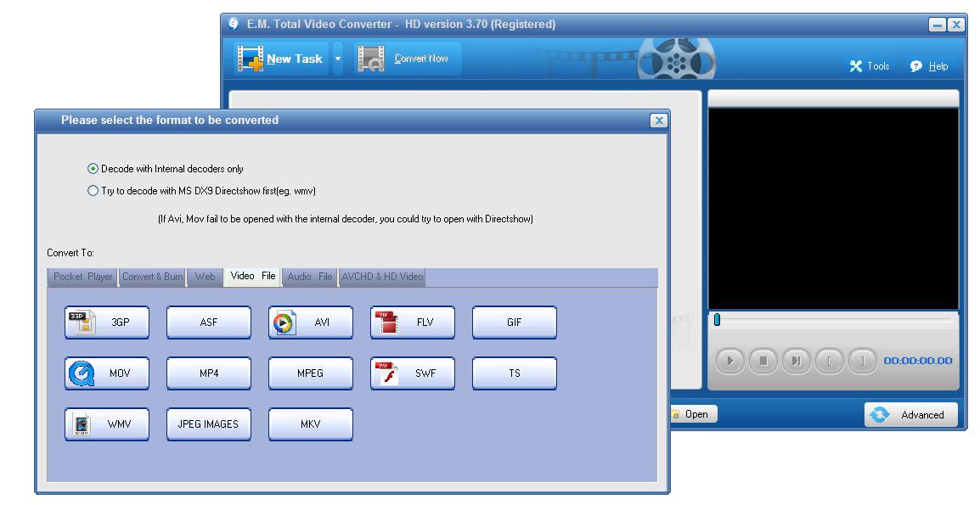
Task: Click the mark-in left bracket button
Action: (830, 361)
